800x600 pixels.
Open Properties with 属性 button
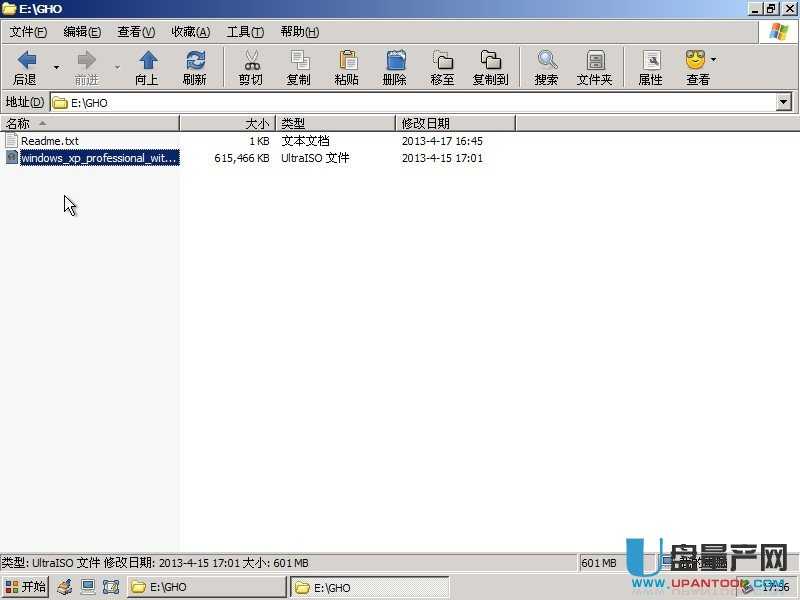coord(651,68)
